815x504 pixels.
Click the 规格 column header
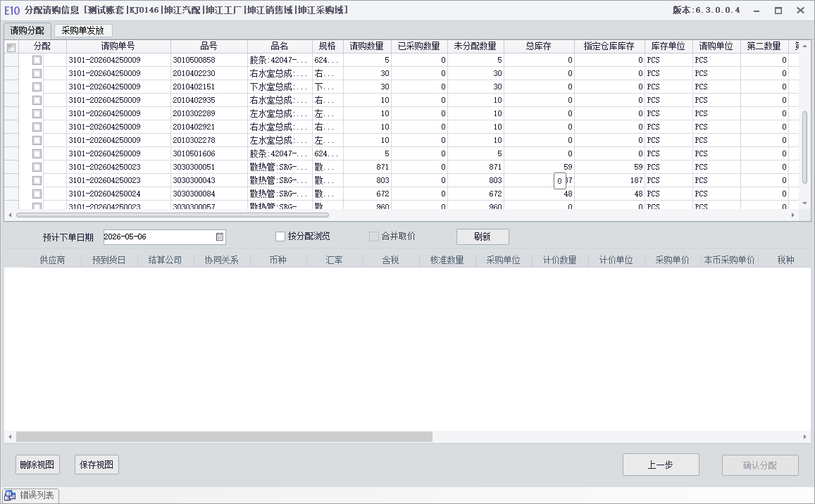pos(328,46)
